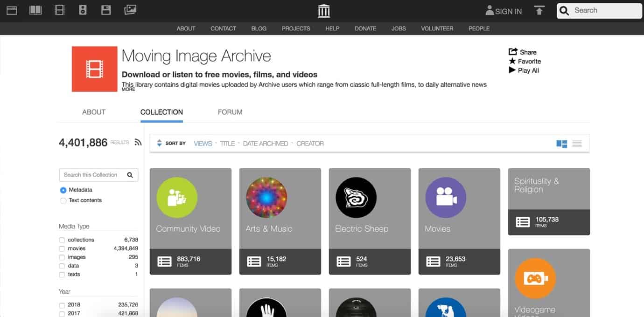Click the upload arrow icon
Viewport: 644px width, 317px height.
click(x=539, y=11)
